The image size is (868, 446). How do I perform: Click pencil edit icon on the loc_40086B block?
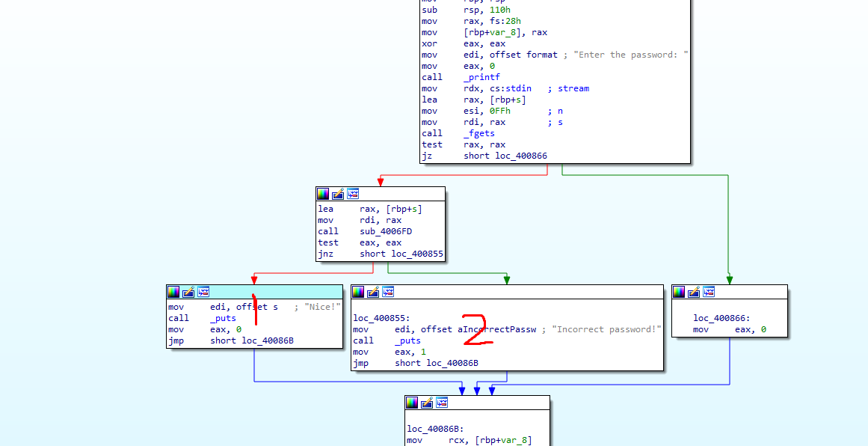[427, 403]
